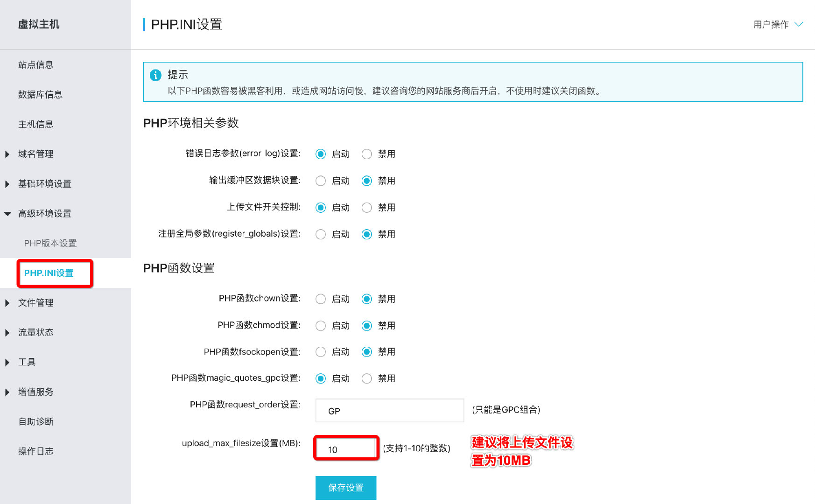Screen dimensions: 815x504
Task: Click the info icon in the 提示 banner
Action: (155, 75)
